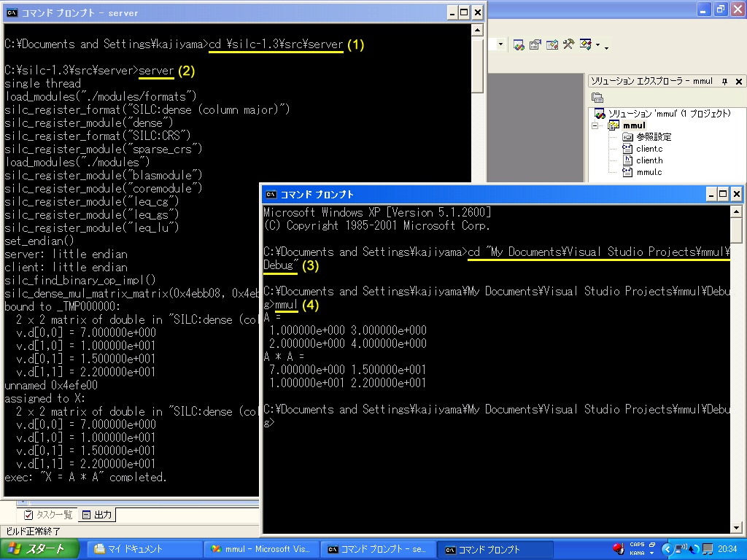
Task: Pin the Solution Explorer panel
Action: pyautogui.click(x=724, y=82)
